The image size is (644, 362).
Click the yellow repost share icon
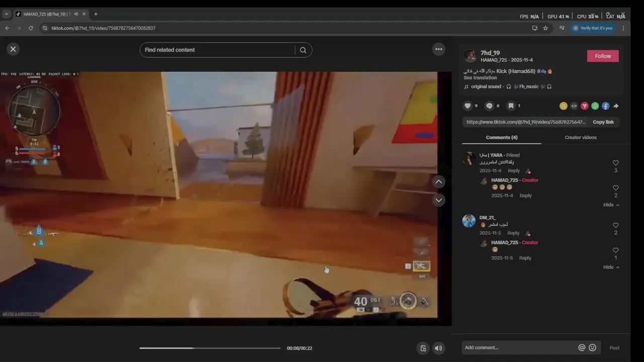click(563, 106)
